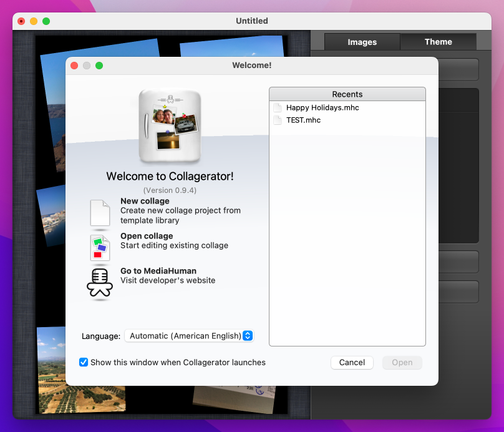
Task: Click the Collagerator refrigerator app icon
Action: coord(170,125)
